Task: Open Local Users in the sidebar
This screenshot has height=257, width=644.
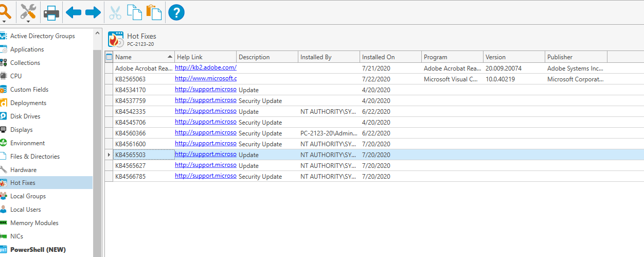Action: point(25,210)
